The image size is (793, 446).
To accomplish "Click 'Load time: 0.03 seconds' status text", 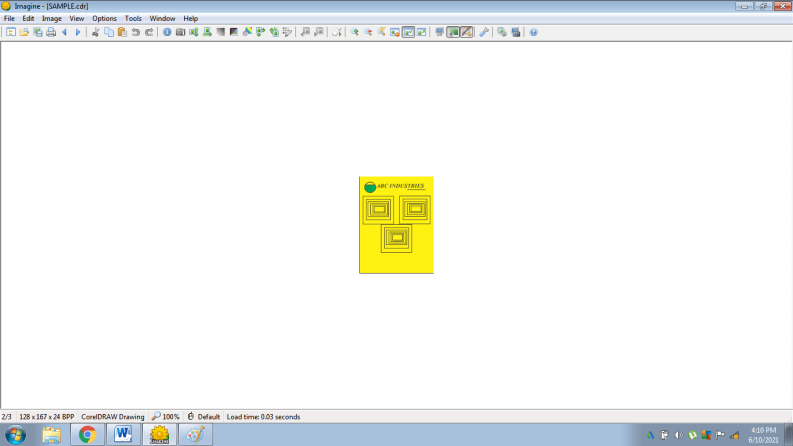I will pyautogui.click(x=263, y=417).
